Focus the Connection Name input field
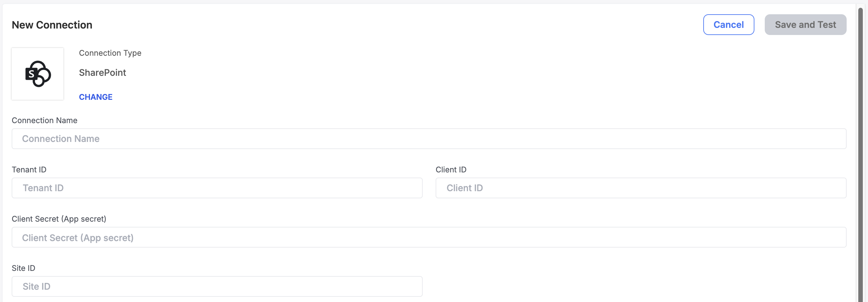This screenshot has height=302, width=868. point(429,139)
